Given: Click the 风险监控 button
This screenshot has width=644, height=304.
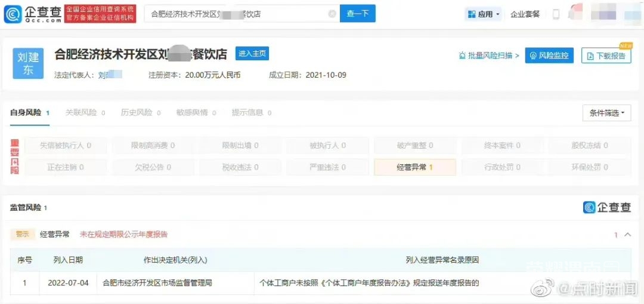Looking at the screenshot, I should pos(549,55).
